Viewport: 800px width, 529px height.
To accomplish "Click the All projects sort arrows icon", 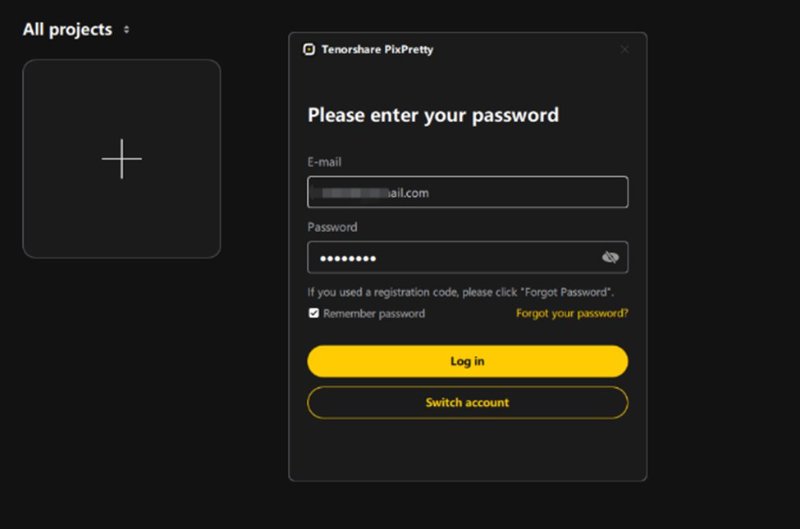I will click(x=126, y=30).
